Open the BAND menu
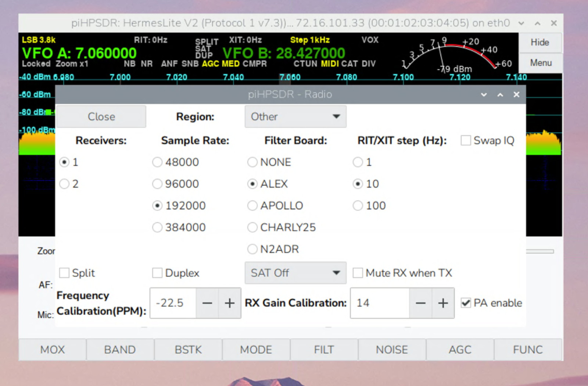 120,350
